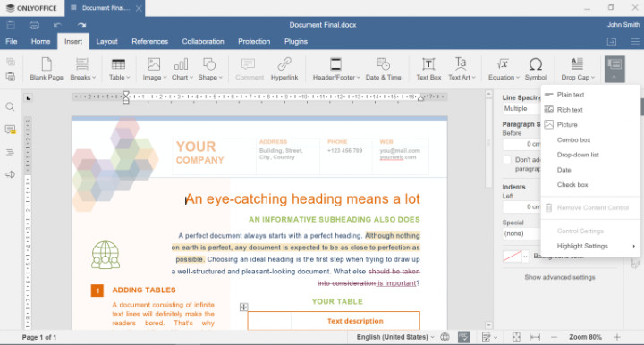Open the File tab
Viewport: 644px width, 345px height.
coord(12,41)
